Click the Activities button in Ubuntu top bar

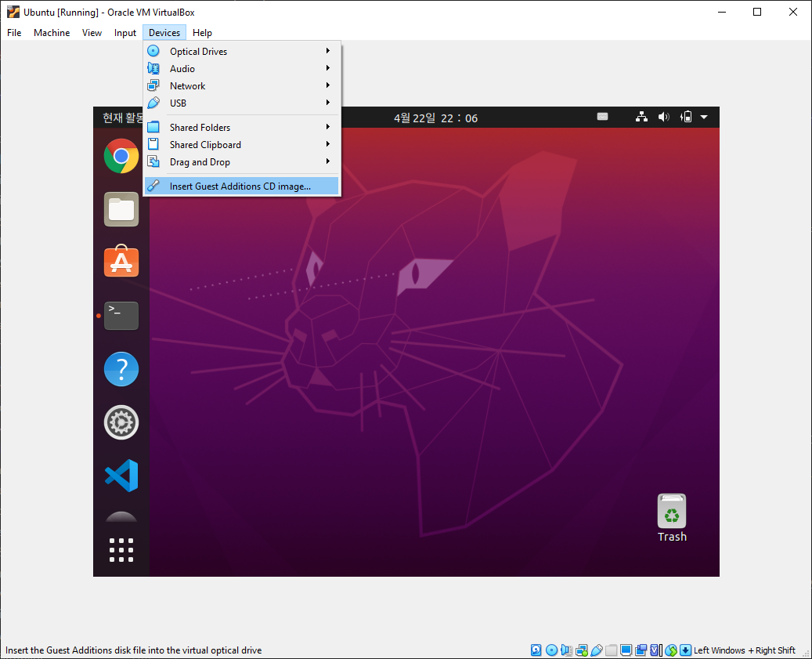click(x=122, y=118)
